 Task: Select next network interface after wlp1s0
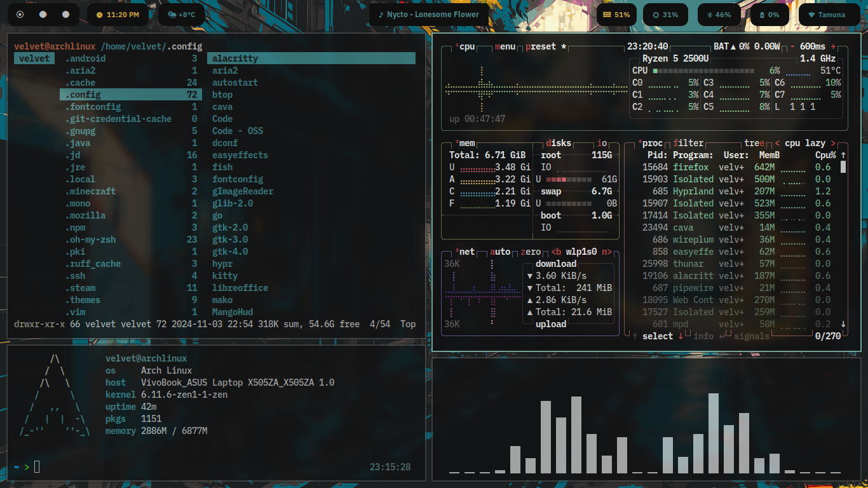tap(606, 252)
